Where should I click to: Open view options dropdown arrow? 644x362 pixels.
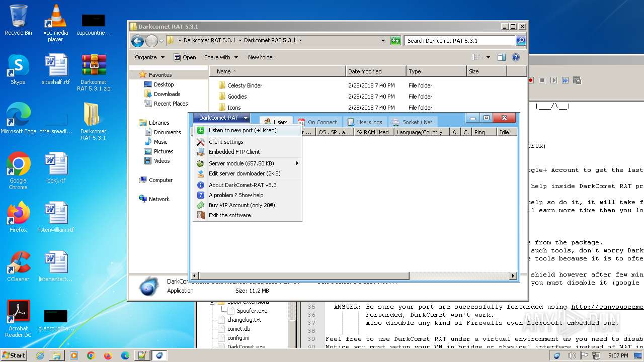point(488,57)
